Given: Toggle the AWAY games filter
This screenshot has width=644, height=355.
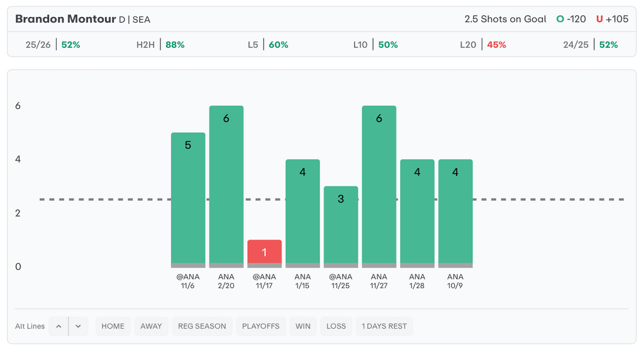Looking at the screenshot, I should (x=151, y=326).
